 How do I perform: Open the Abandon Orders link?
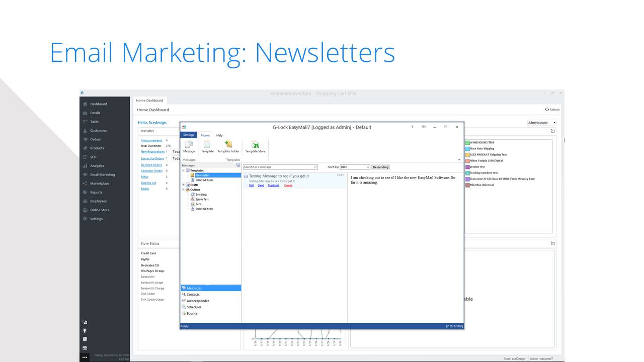point(151,171)
